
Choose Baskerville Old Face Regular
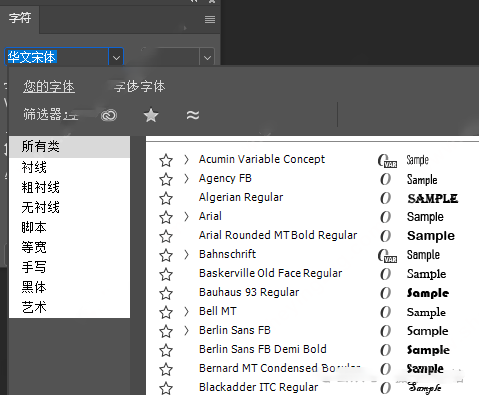point(271,273)
